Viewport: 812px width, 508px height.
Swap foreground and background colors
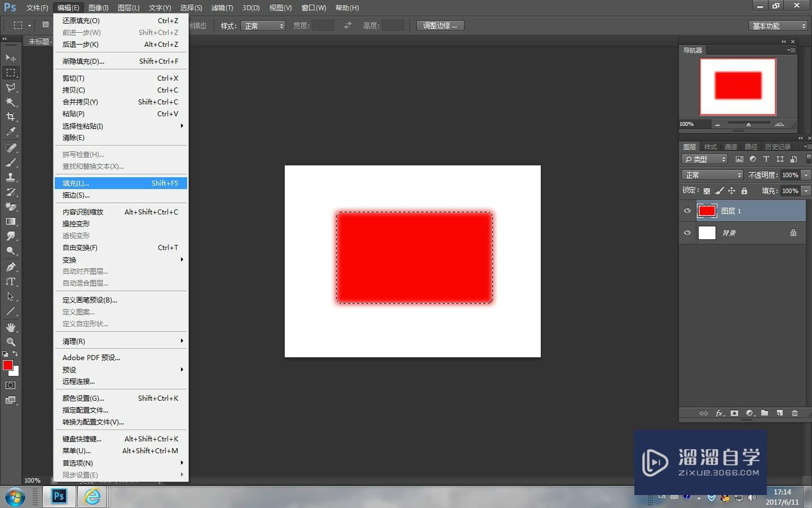[16, 354]
